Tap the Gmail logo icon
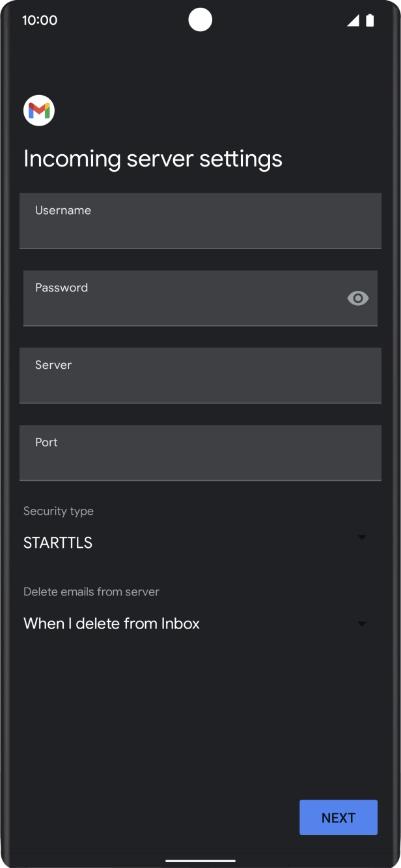401x868 pixels. [38, 110]
